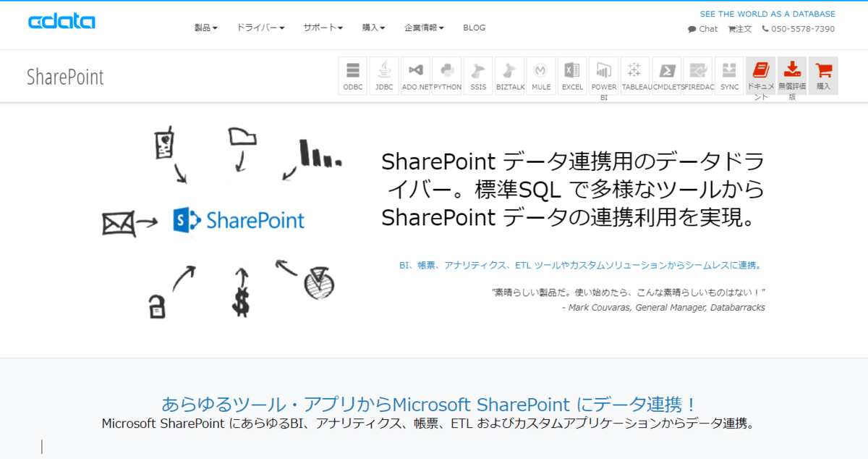Viewport: 868px width, 459px height.
Task: Call phone number 050-5578-7390
Action: [x=797, y=29]
